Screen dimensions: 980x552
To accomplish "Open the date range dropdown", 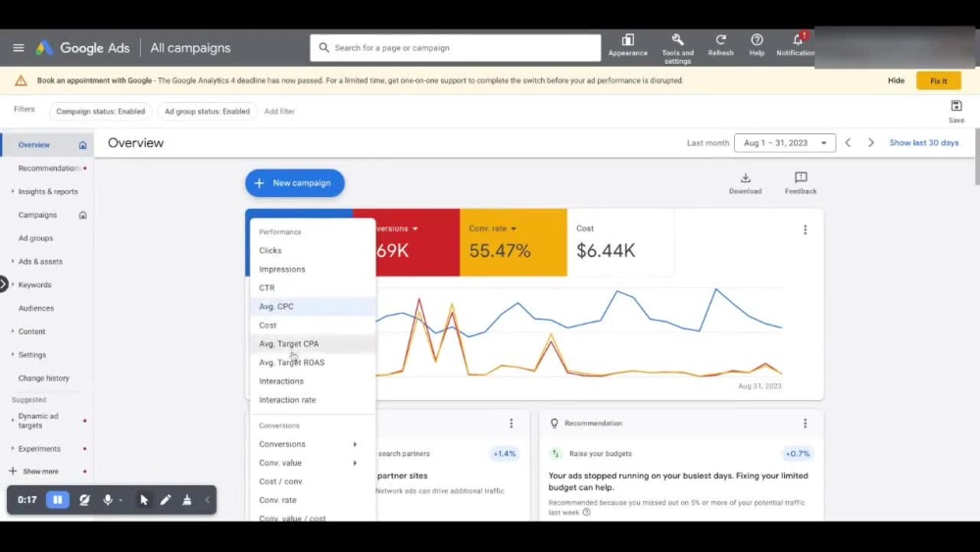I will [784, 142].
